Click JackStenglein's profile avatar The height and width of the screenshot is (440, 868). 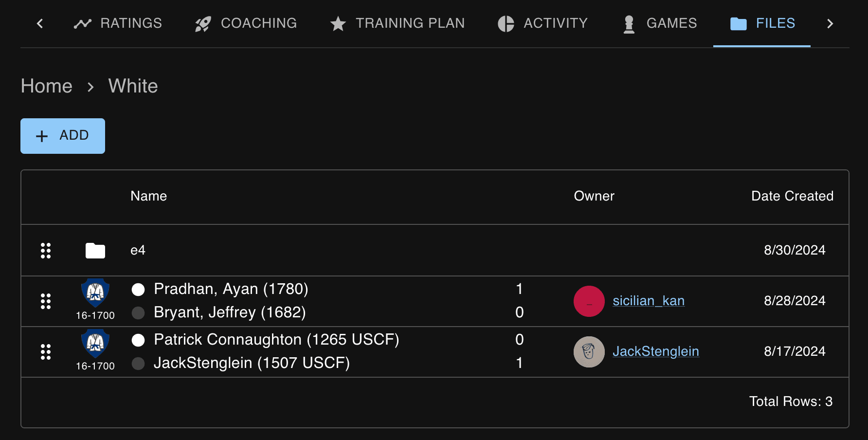tap(589, 352)
